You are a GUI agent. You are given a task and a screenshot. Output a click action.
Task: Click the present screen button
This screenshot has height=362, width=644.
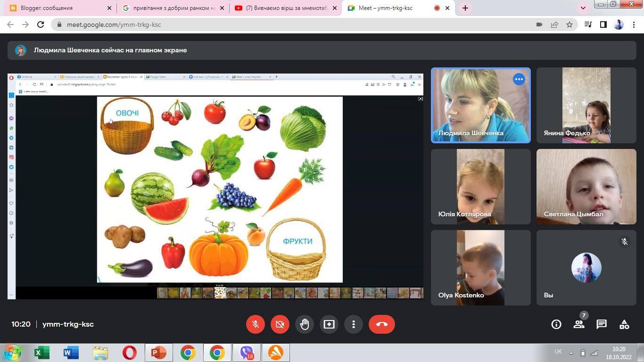(x=329, y=324)
